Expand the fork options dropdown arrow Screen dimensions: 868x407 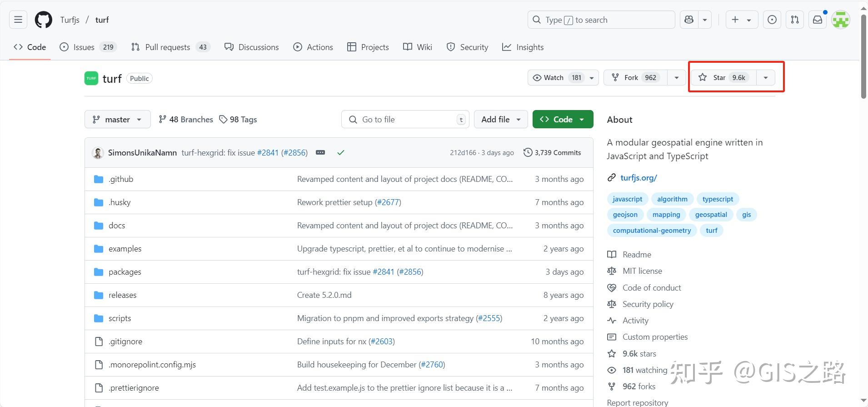(x=677, y=78)
